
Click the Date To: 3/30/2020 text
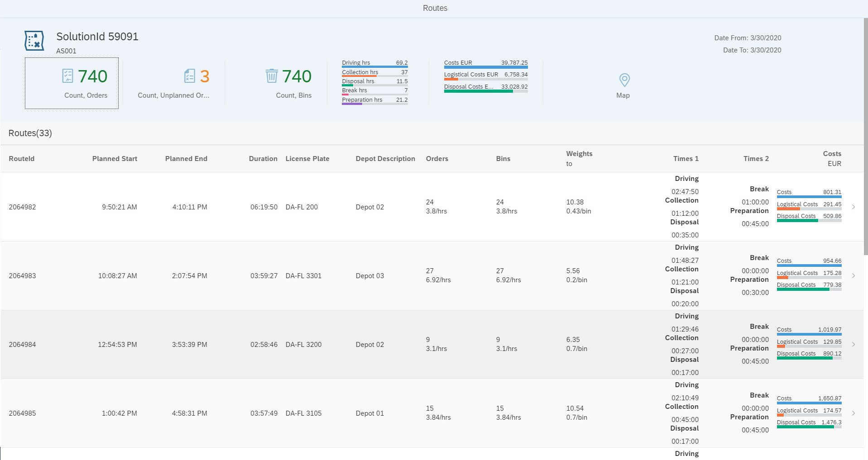(x=752, y=50)
